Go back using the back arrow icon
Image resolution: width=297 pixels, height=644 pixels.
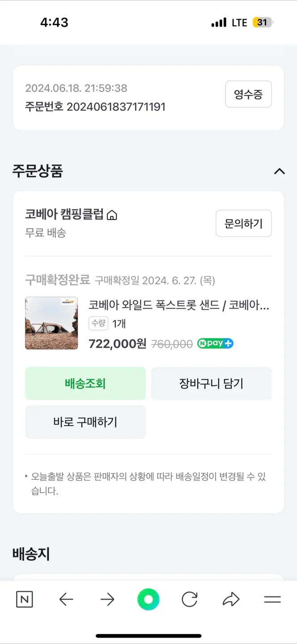click(66, 600)
